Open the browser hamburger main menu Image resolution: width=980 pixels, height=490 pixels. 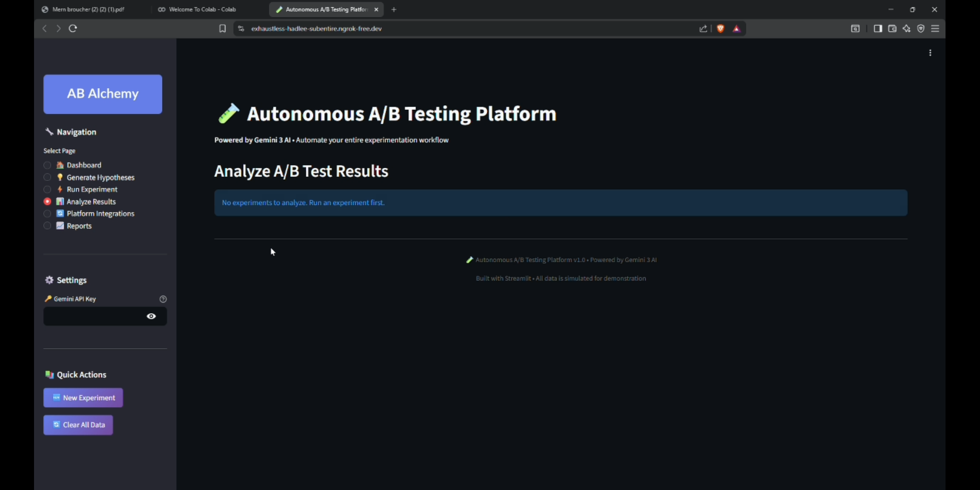coord(935,29)
